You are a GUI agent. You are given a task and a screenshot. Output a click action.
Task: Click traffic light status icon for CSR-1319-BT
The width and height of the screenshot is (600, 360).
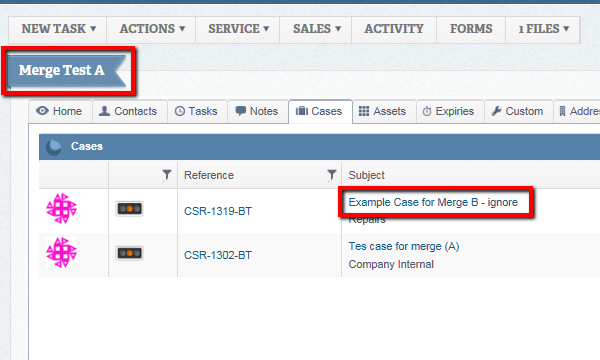129,209
